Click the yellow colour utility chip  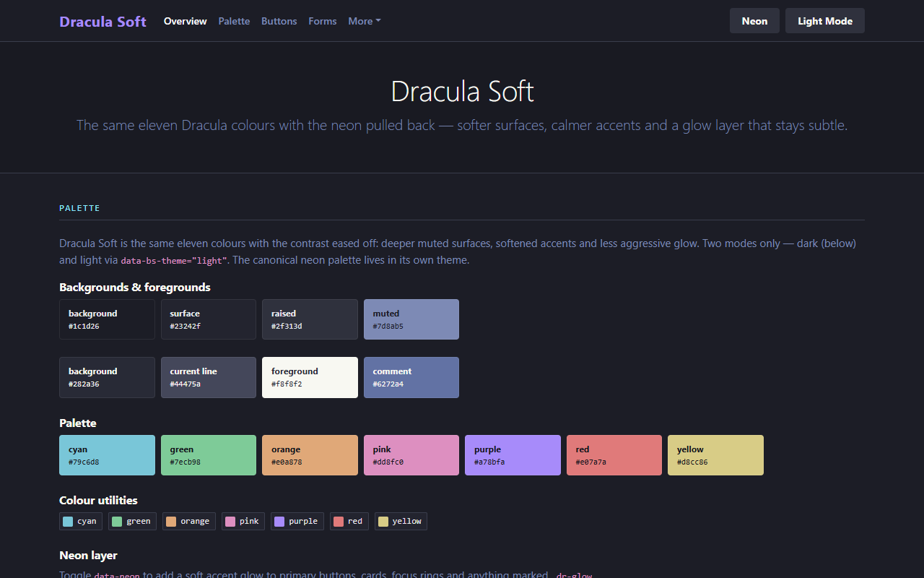pos(401,521)
